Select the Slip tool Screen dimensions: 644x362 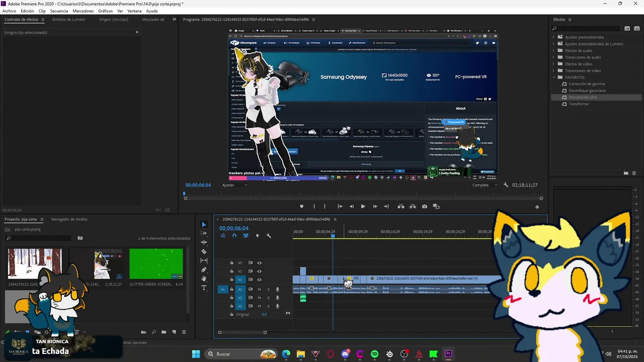(x=204, y=260)
